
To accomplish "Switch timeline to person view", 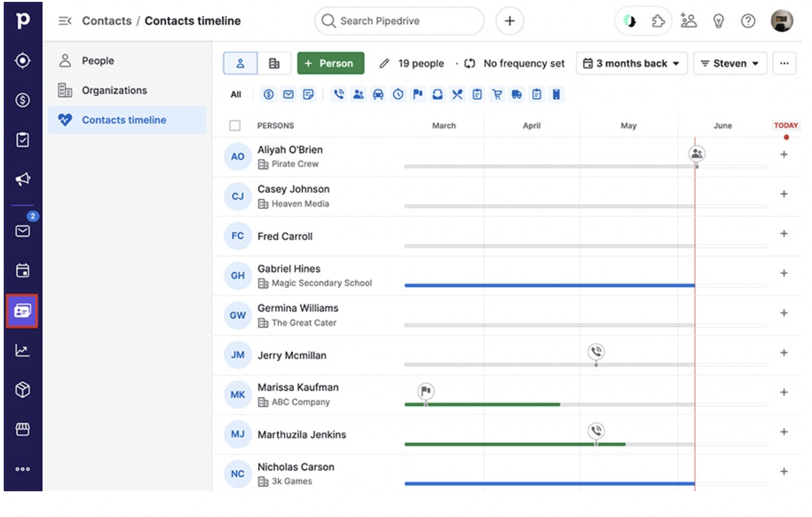I will click(240, 63).
